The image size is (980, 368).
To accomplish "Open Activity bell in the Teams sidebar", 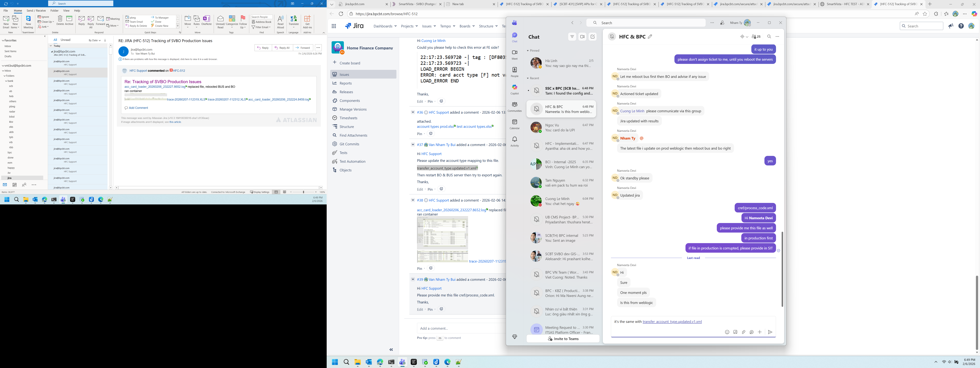I will pos(514,141).
